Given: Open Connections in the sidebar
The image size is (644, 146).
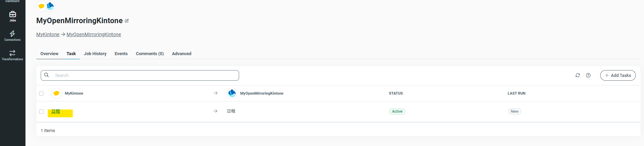Looking at the screenshot, I should point(13,36).
